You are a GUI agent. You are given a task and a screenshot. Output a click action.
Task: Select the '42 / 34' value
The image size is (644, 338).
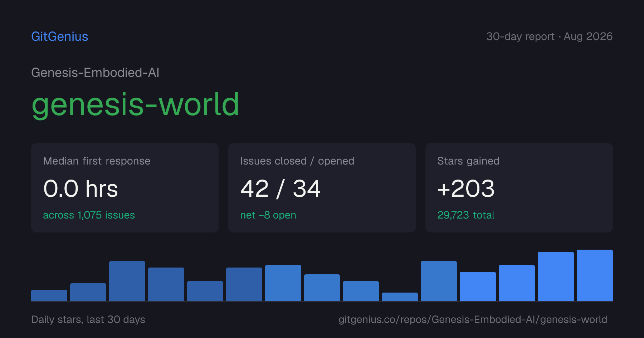pos(280,188)
